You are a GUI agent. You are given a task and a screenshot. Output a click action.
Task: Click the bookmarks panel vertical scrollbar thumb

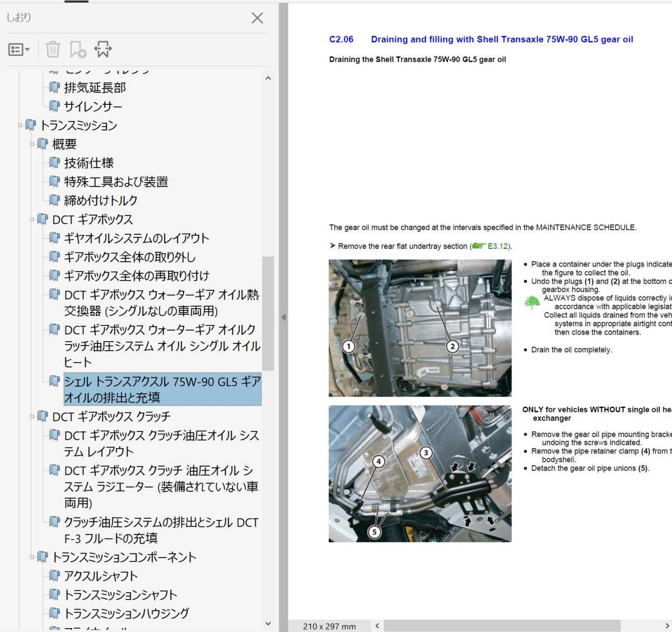click(x=268, y=313)
